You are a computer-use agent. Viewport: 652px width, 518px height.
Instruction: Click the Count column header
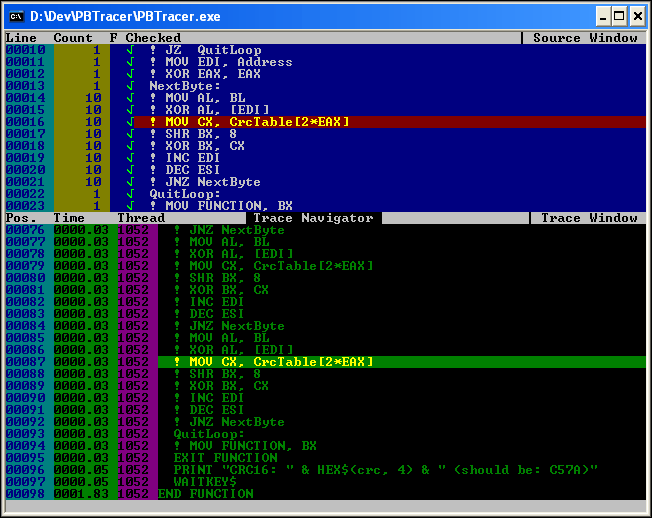pos(73,38)
